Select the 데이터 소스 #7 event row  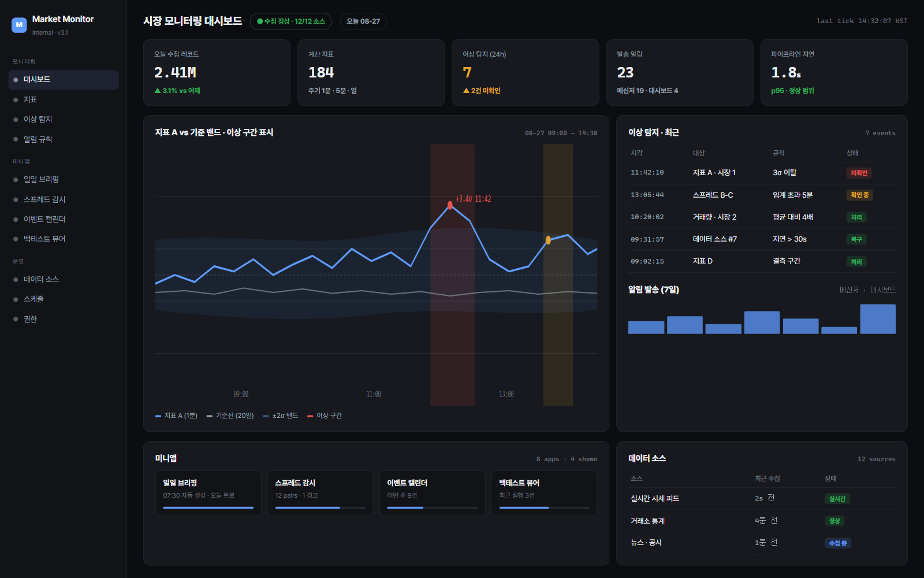coord(762,239)
